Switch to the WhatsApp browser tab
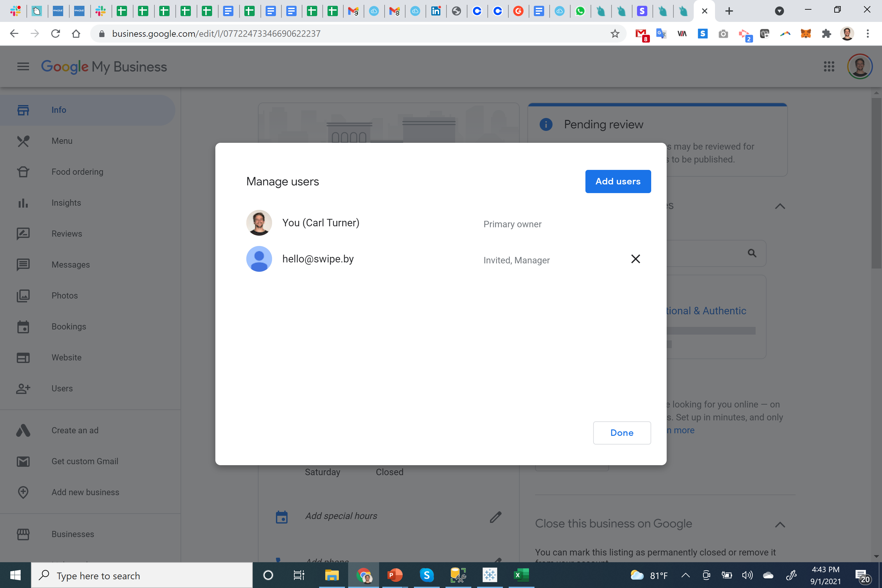Viewport: 882px width, 588px height. click(580, 11)
